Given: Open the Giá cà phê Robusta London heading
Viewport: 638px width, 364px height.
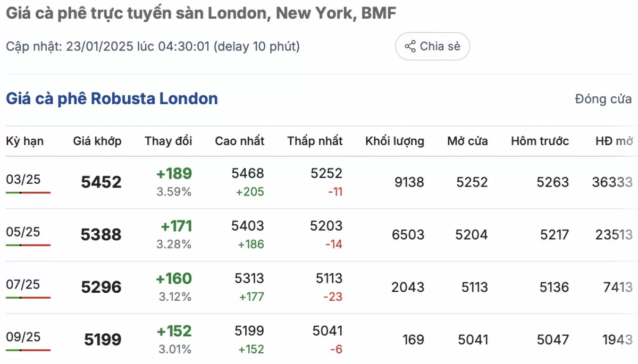Looking at the screenshot, I should point(112,99).
